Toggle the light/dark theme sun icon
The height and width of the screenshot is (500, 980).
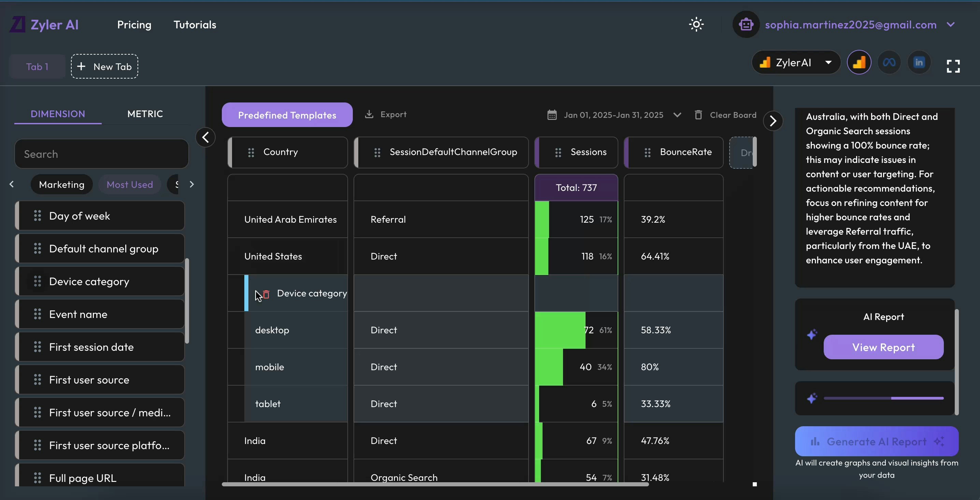coord(696,25)
